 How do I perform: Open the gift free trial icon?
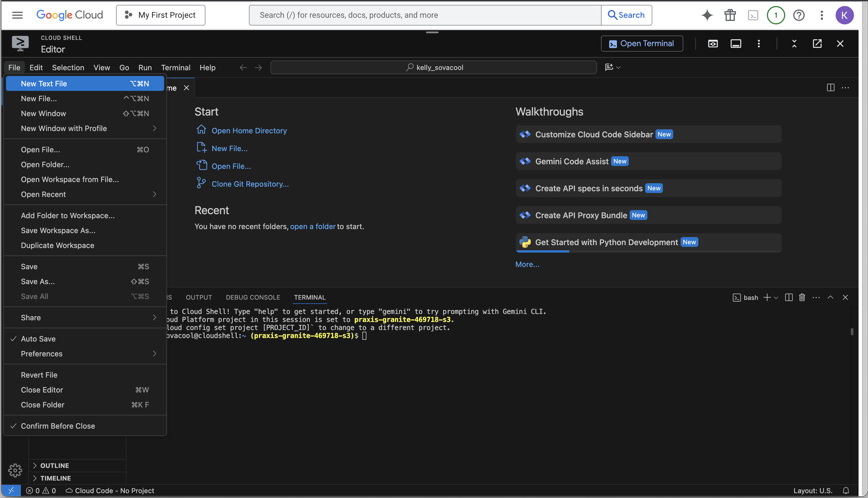730,15
